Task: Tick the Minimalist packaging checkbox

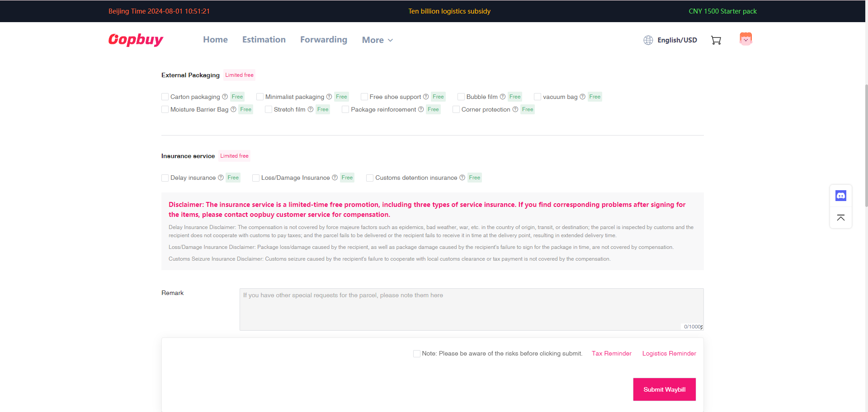Action: pyautogui.click(x=260, y=97)
